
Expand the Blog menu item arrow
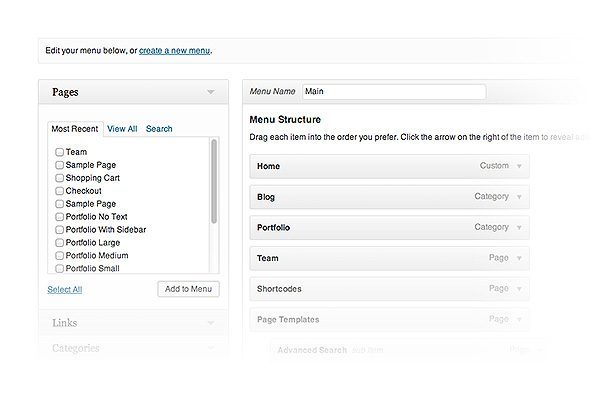(x=519, y=197)
